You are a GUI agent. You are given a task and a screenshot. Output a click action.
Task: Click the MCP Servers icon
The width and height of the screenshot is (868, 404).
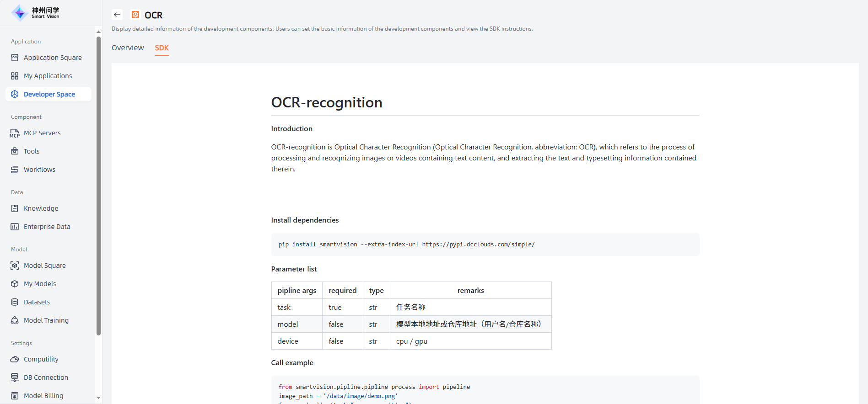[15, 133]
